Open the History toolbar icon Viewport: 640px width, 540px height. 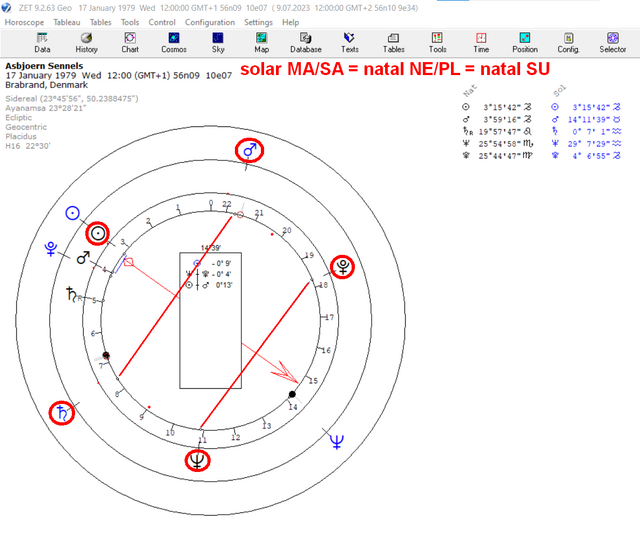click(86, 43)
